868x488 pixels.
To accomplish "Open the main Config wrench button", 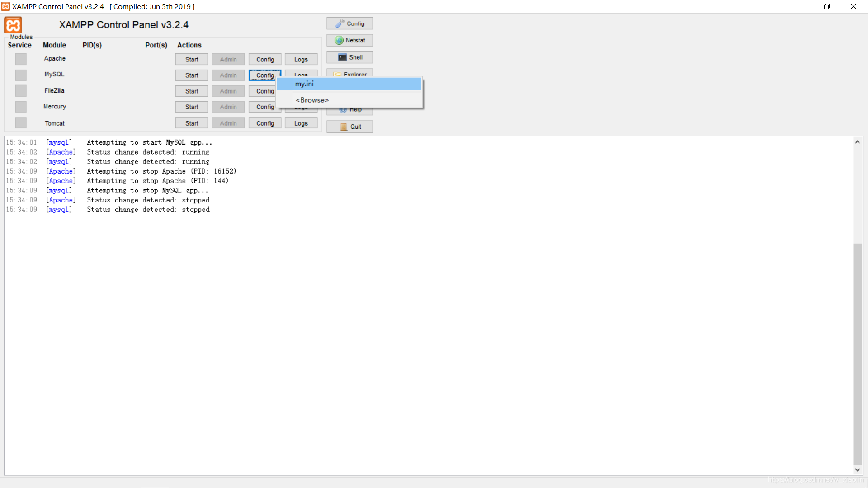I will pos(349,23).
